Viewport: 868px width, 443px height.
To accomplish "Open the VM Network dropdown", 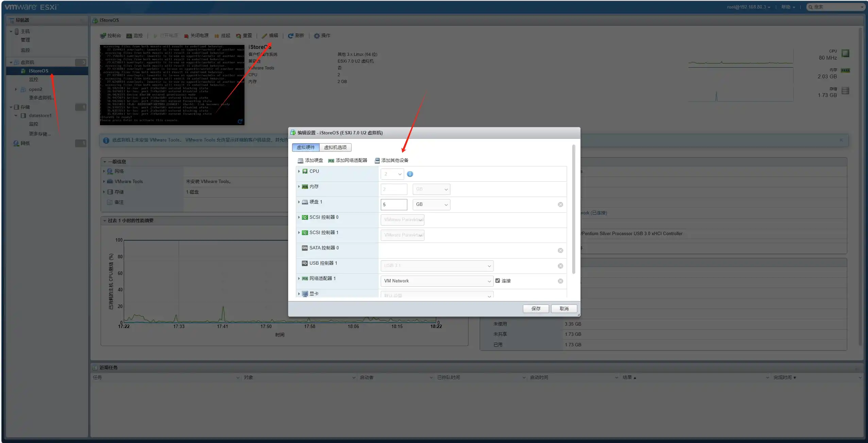I will tap(437, 281).
